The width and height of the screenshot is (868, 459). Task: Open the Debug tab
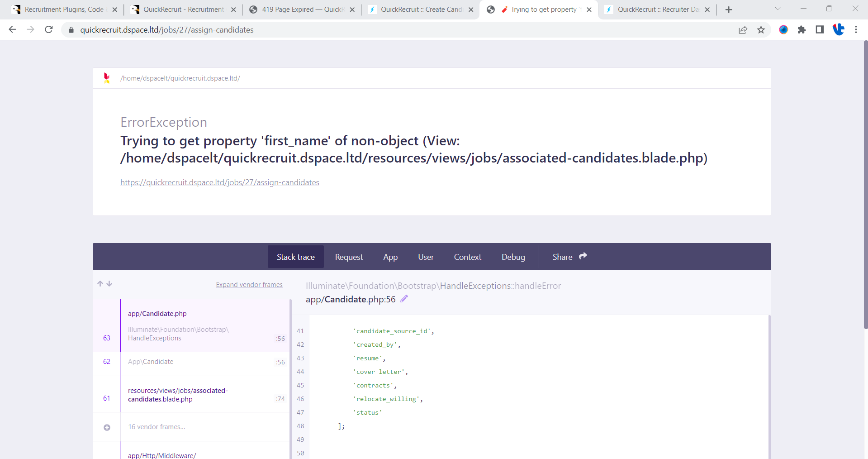coord(513,257)
